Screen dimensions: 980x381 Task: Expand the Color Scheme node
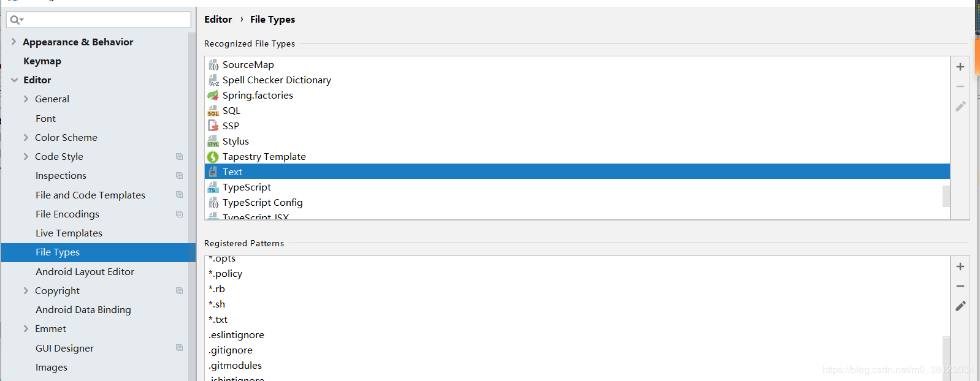[26, 138]
